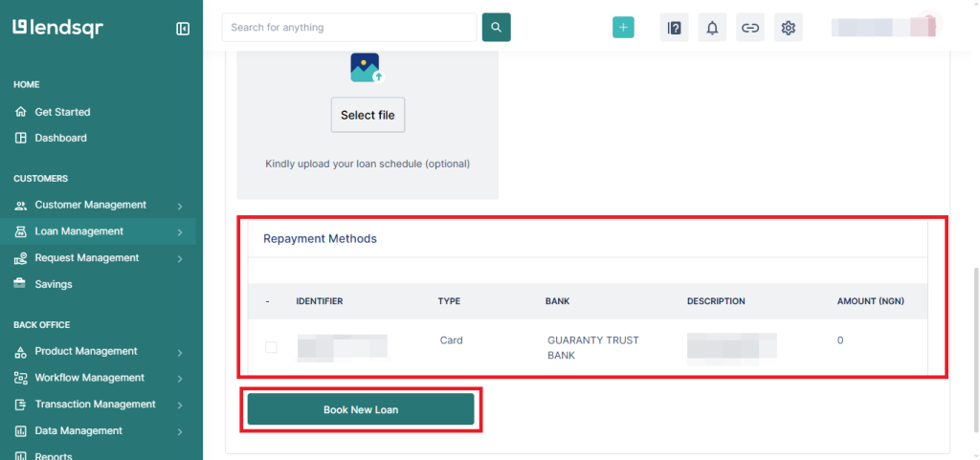980x460 pixels.
Task: Click the Dashboard layout icon
Action: coord(21,138)
